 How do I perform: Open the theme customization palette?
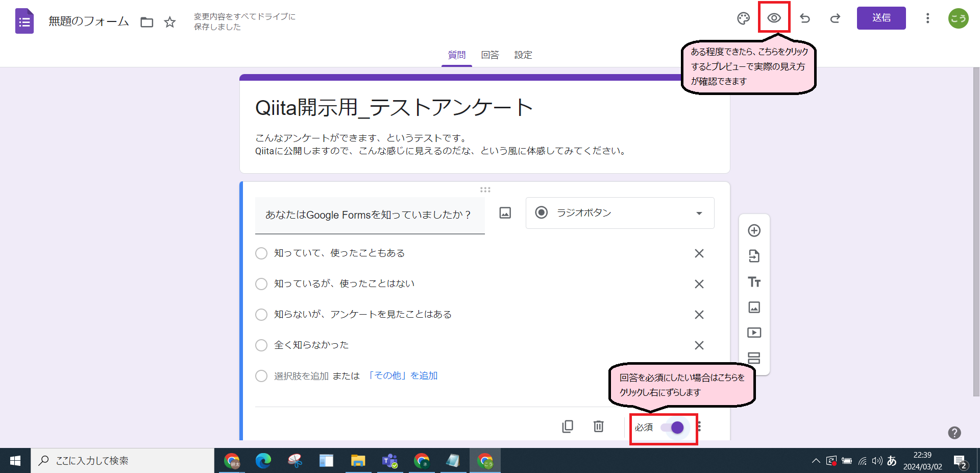point(743,17)
